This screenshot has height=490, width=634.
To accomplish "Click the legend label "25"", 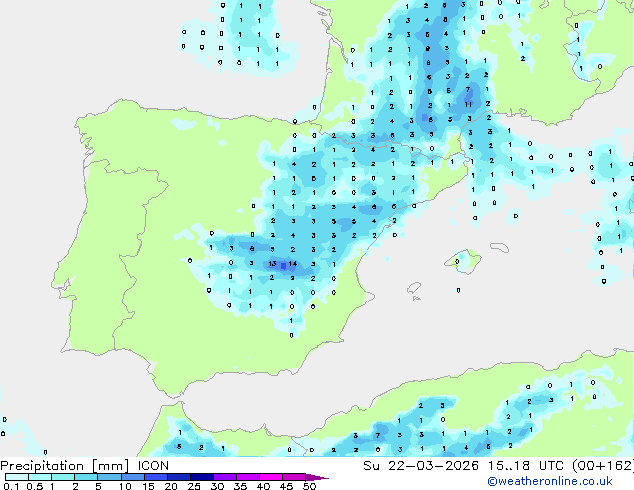I will 194,486.
